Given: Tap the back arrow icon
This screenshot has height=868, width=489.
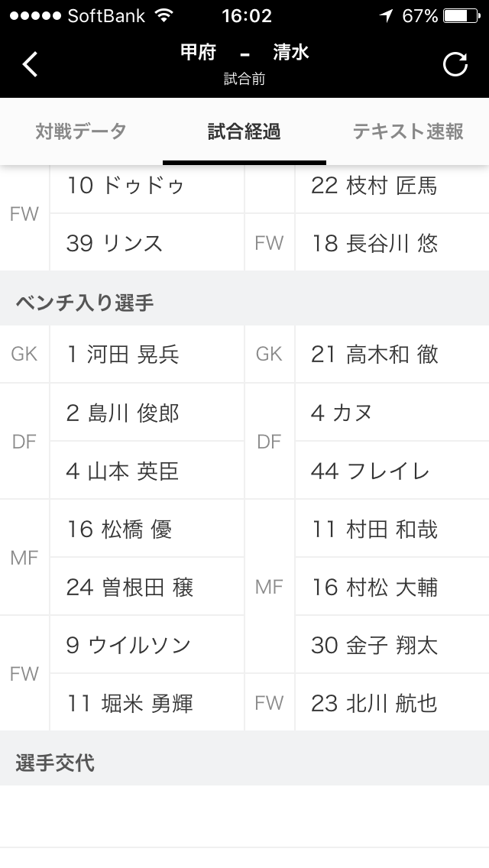Looking at the screenshot, I should [30, 64].
